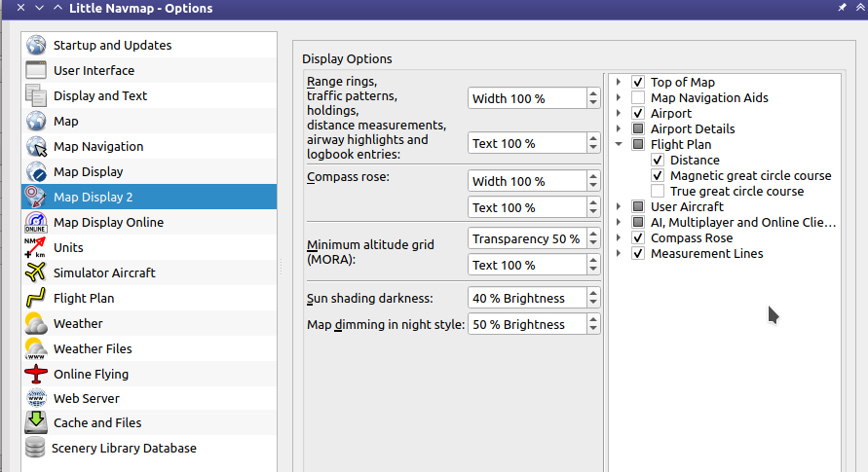
Task: Uncheck the Top of Map checkbox
Action: (x=638, y=82)
